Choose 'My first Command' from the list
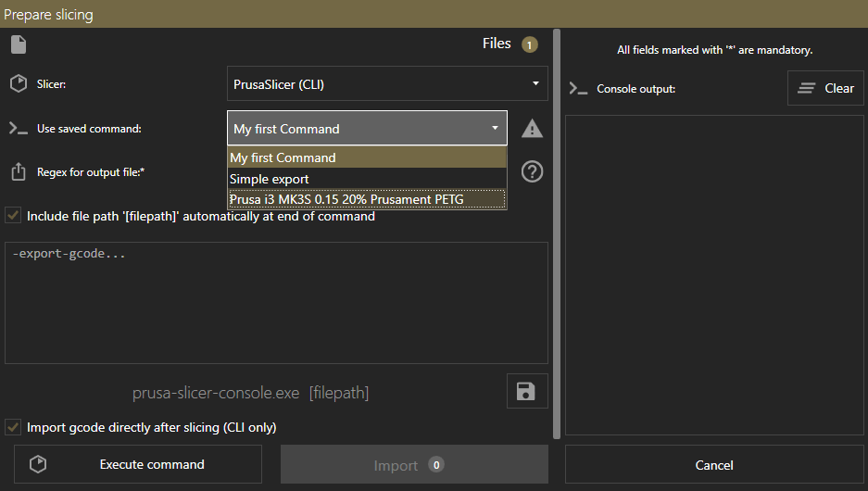This screenshot has height=491, width=868. coord(367,157)
